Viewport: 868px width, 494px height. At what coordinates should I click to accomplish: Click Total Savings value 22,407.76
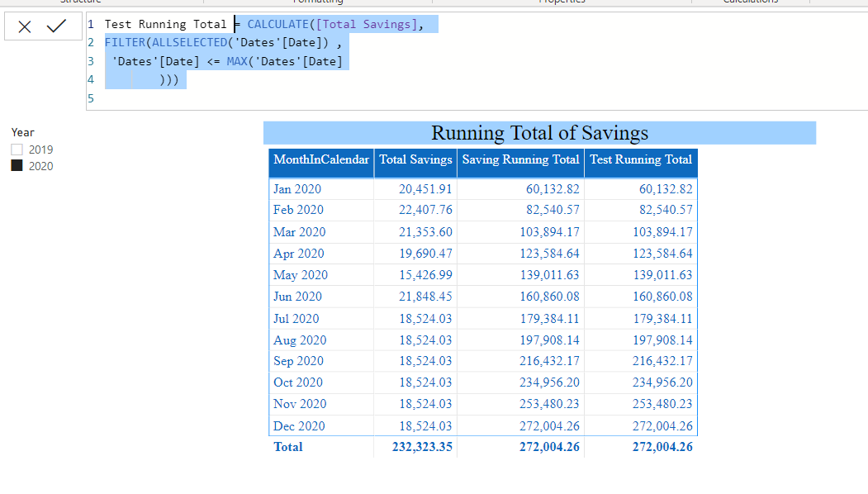click(x=425, y=210)
